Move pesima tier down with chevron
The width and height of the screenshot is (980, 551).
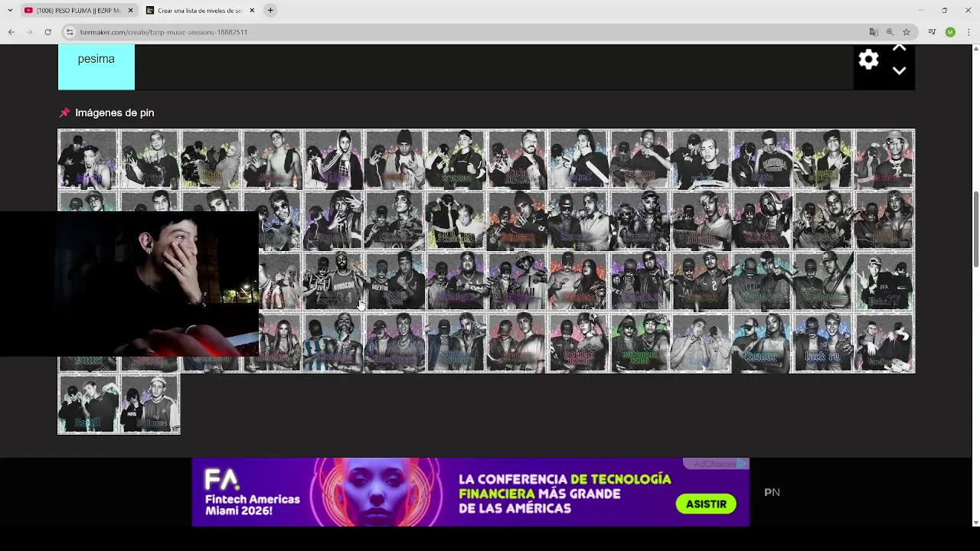pyautogui.click(x=899, y=70)
